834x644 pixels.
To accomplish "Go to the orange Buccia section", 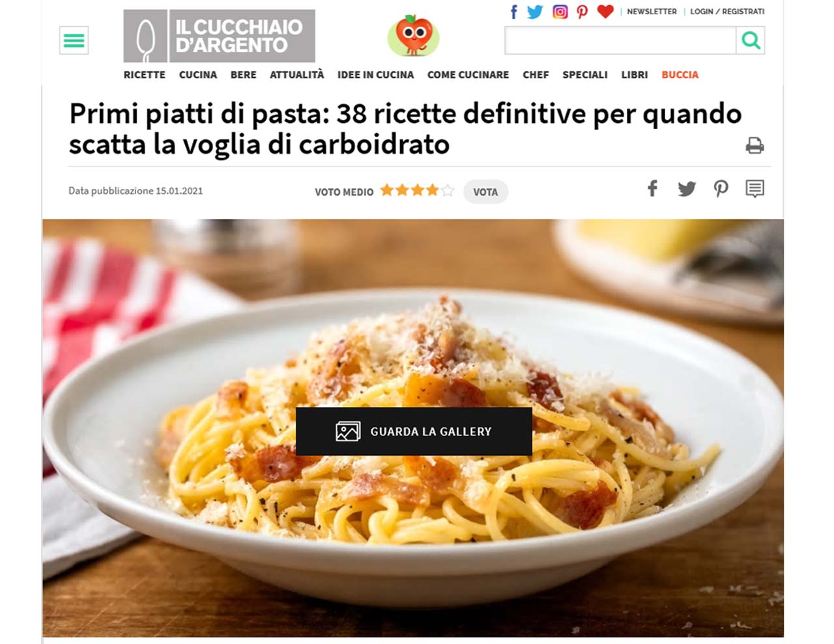I will coord(680,75).
